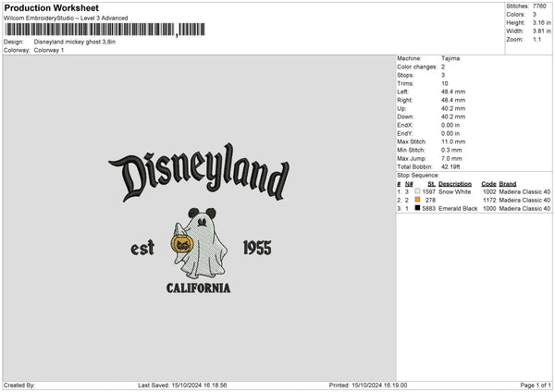Click 'Wilcom EmbroideryStudio – Level 3 Advanced' text
Image resolution: width=555 pixels, height=392 pixels.
[66, 18]
